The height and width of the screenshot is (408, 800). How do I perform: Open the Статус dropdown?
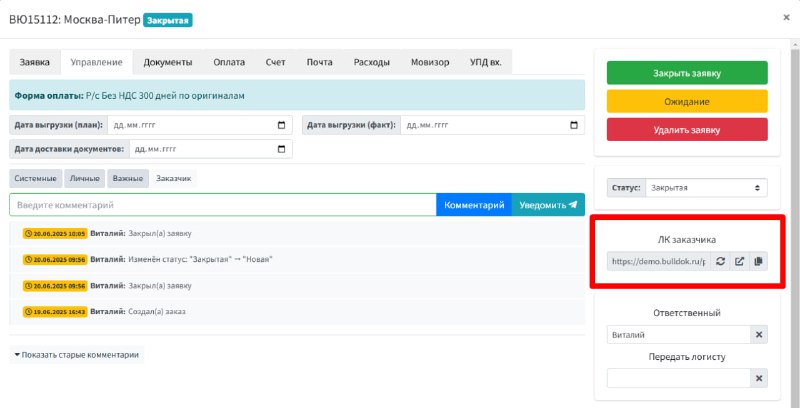click(x=706, y=188)
